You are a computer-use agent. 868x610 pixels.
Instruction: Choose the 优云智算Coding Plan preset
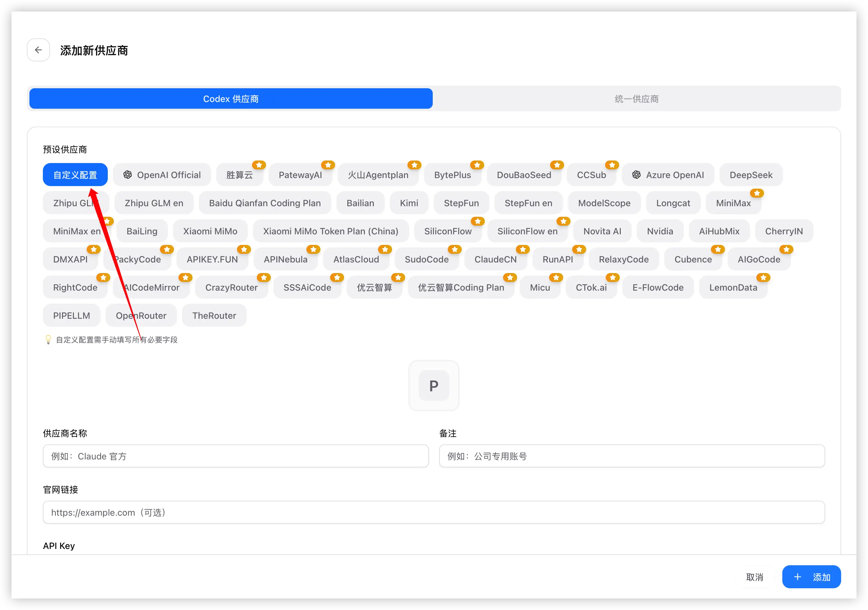(461, 287)
